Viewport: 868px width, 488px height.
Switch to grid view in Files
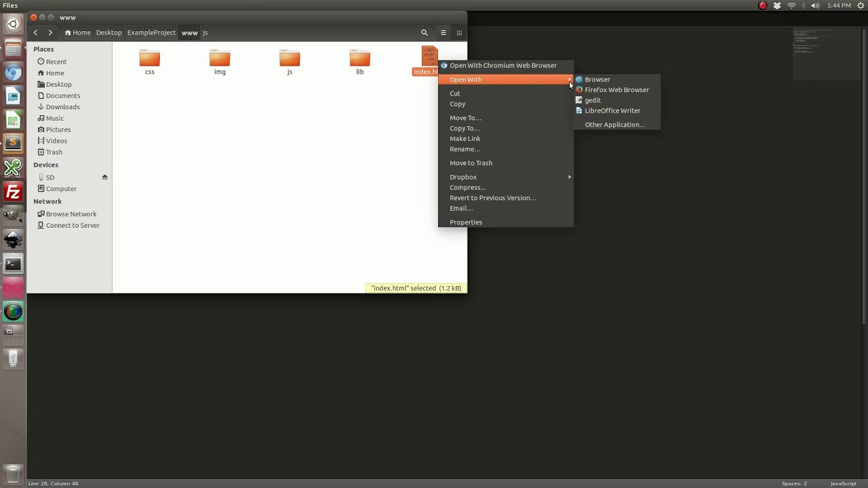pyautogui.click(x=459, y=33)
